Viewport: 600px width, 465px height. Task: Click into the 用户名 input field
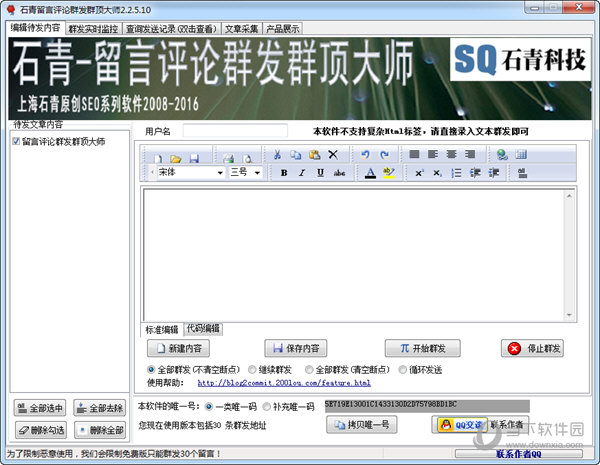235,131
